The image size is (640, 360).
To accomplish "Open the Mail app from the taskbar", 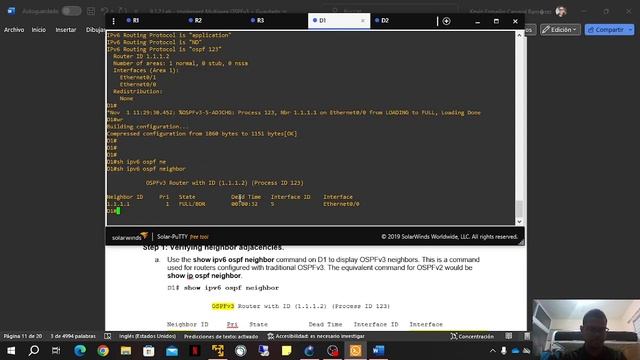I will [x=172, y=351].
